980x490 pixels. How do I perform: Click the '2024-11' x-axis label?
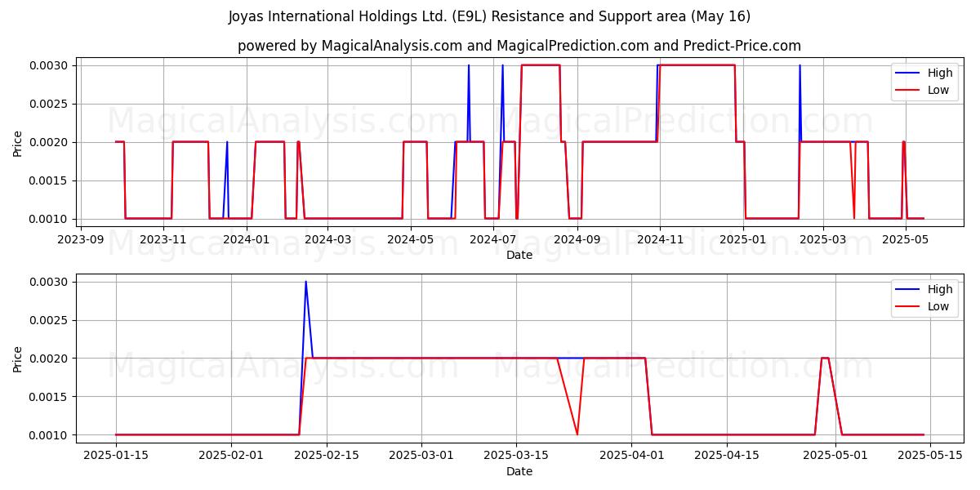point(661,239)
